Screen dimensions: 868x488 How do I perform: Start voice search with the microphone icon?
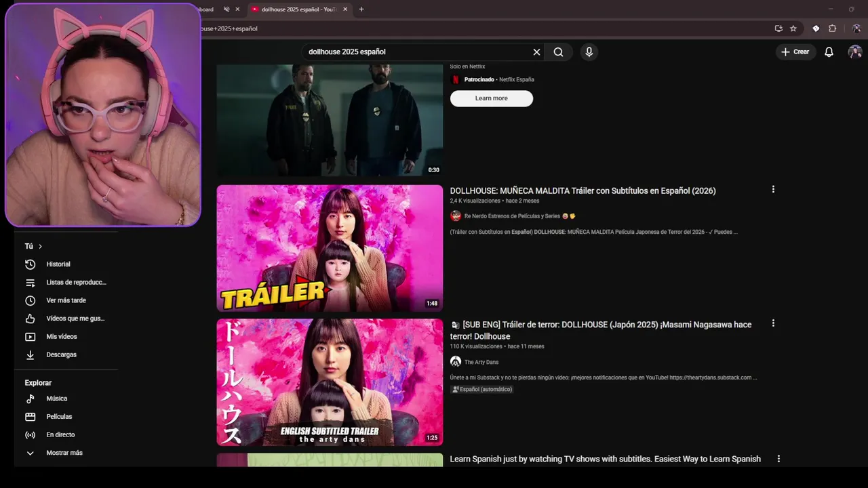coord(589,52)
